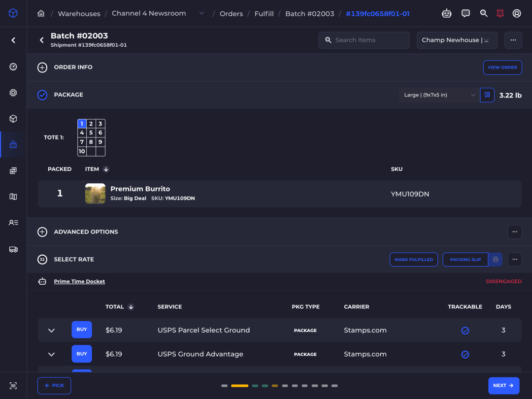Click the Search Items field
Viewport: 532px width, 399px height.
click(364, 40)
